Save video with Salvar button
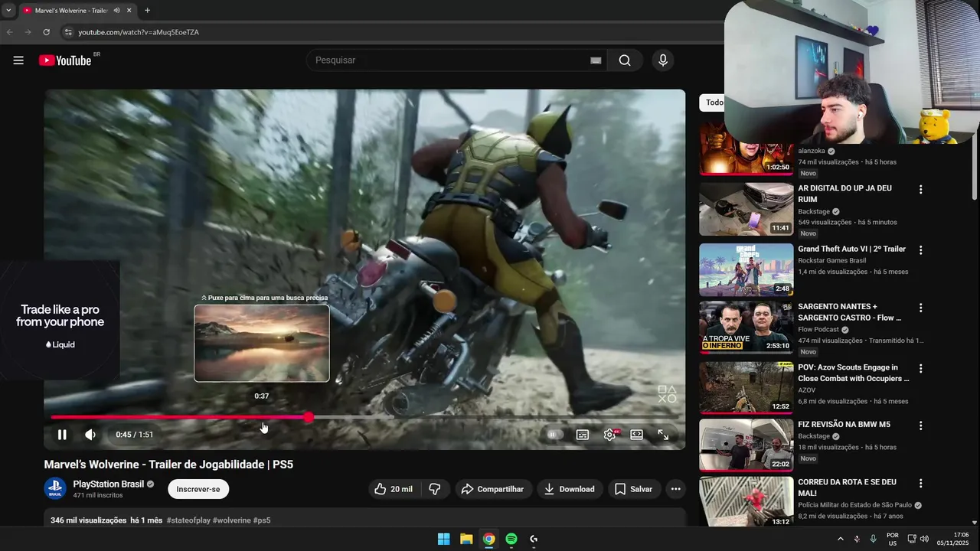Viewport: 980px width, 551px height. [x=634, y=489]
